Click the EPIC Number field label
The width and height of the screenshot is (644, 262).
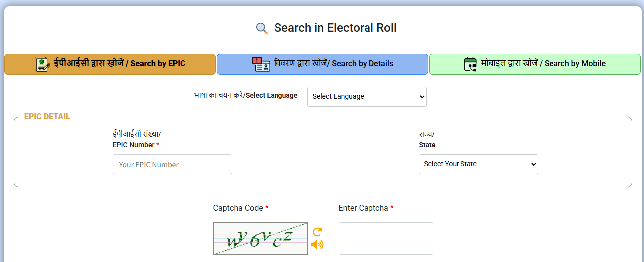click(x=136, y=140)
